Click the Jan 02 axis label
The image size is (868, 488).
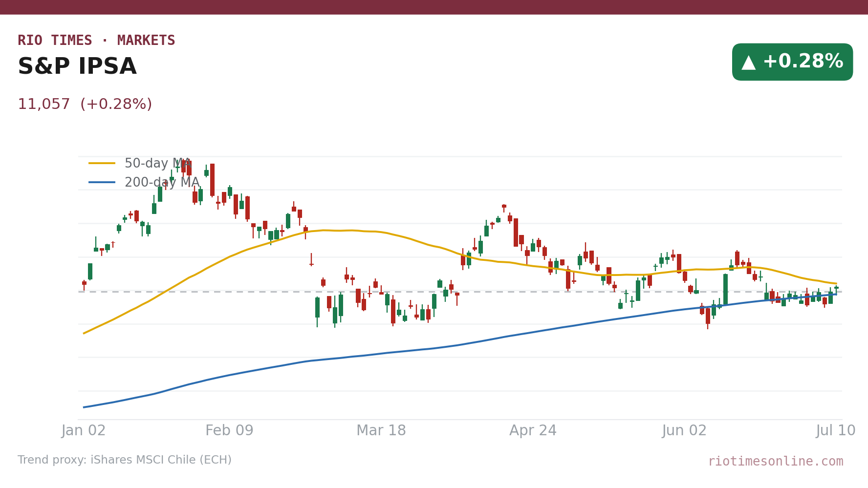(x=84, y=431)
